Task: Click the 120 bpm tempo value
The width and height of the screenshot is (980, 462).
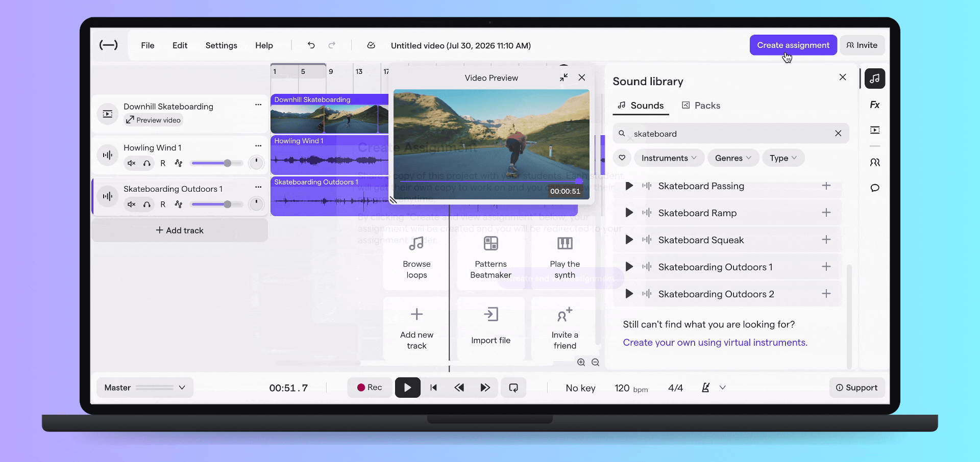Action: coord(631,388)
